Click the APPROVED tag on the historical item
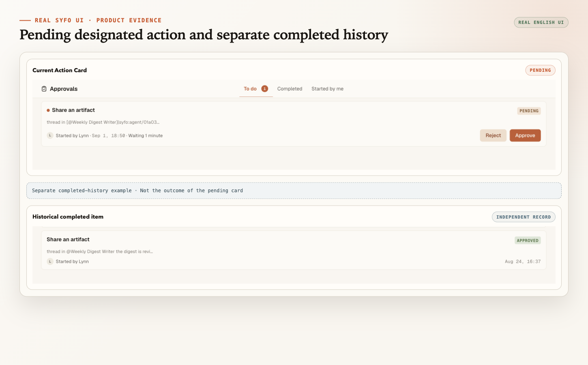The height and width of the screenshot is (365, 588). pos(528,240)
